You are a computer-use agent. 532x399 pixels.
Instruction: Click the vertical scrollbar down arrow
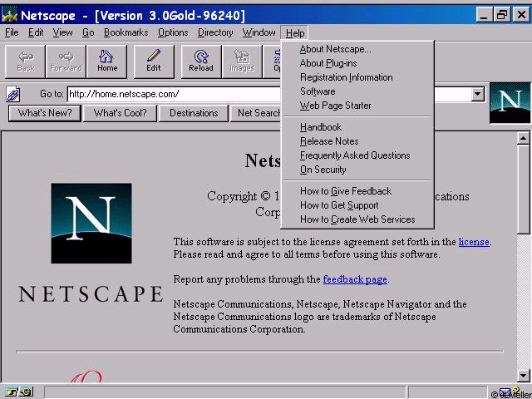(x=523, y=376)
